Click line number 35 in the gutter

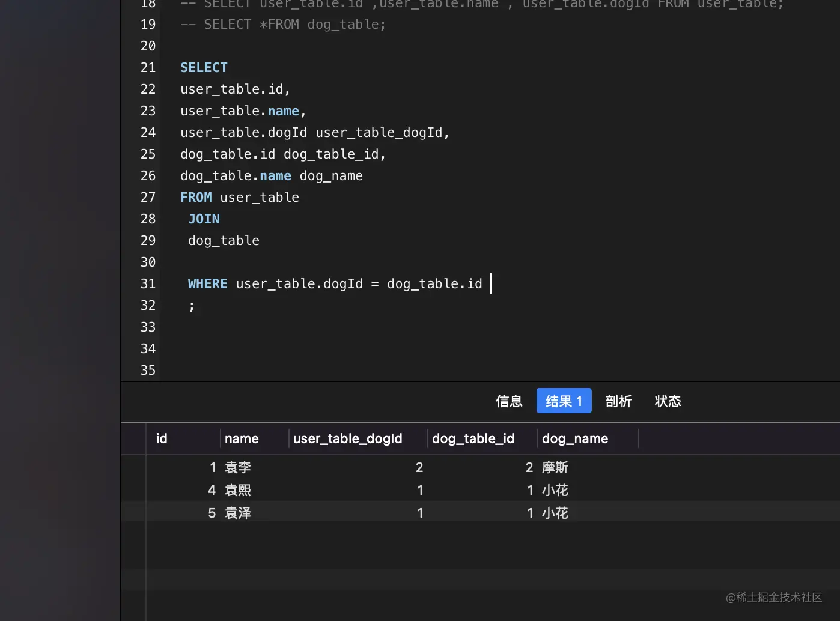[x=148, y=371]
